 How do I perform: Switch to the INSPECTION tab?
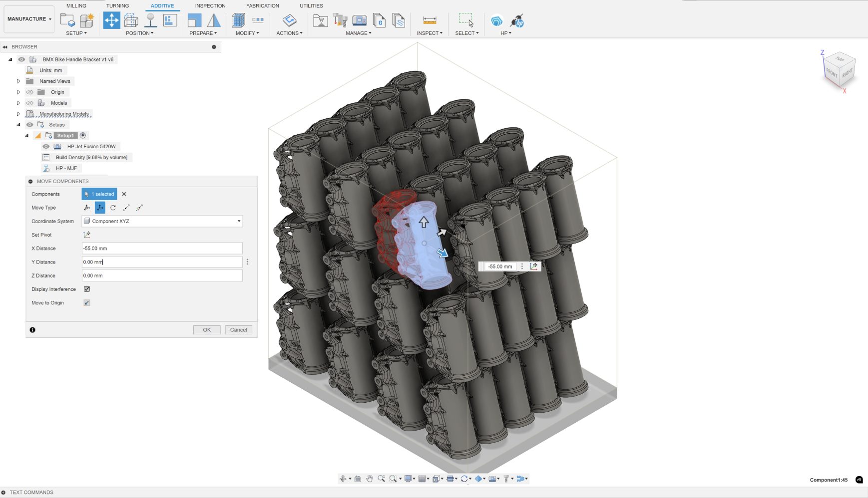210,6
